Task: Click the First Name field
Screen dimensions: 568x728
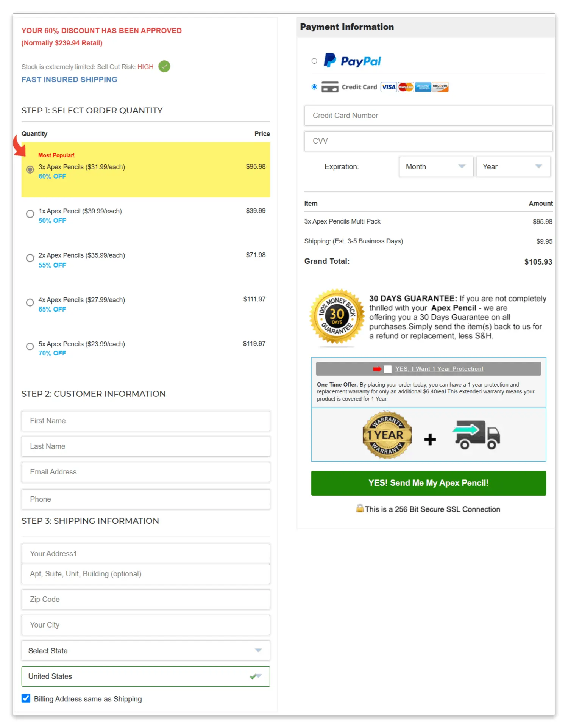Action: 146,421
